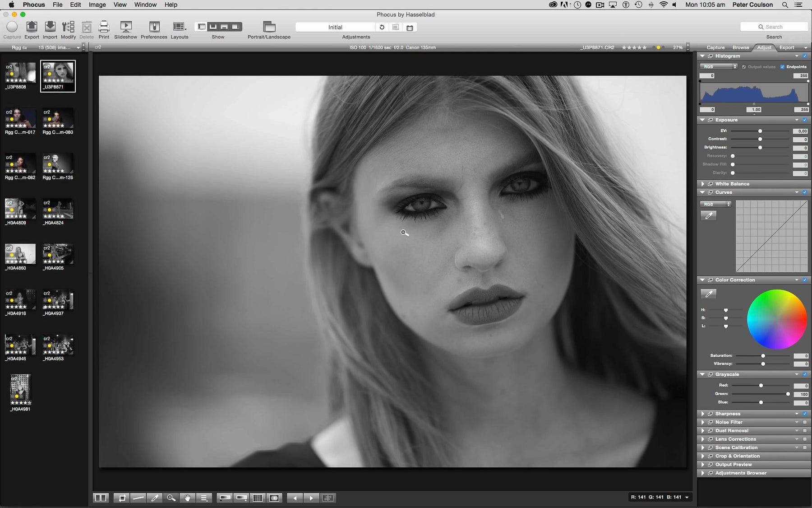Viewport: 812px width, 508px height.
Task: Go to the next image arrow
Action: pyautogui.click(x=311, y=498)
